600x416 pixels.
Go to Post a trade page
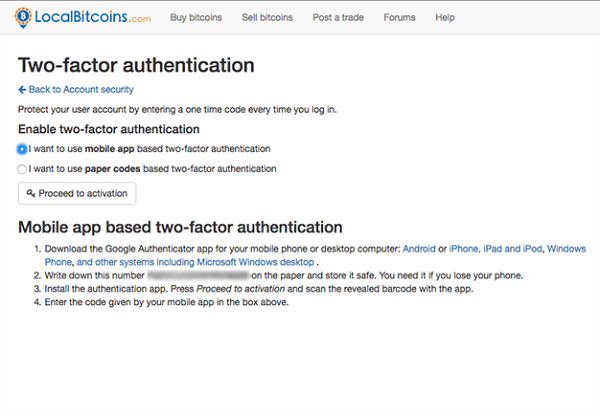pyautogui.click(x=338, y=18)
